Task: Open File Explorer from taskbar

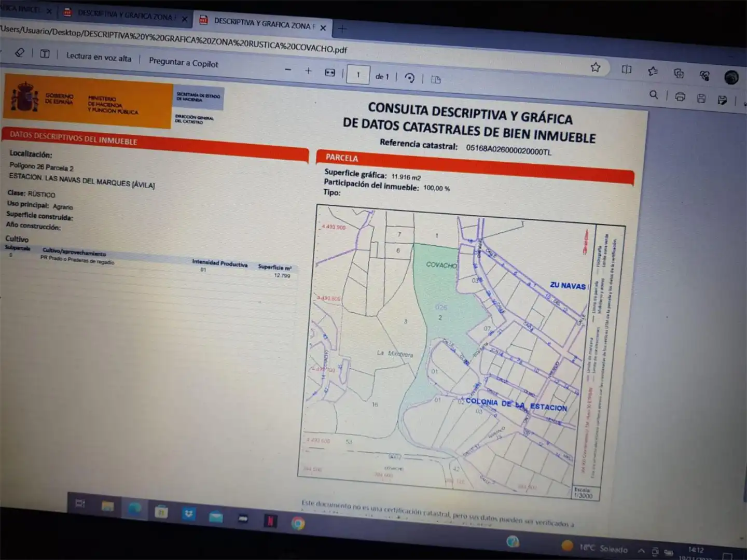Action: (107, 506)
